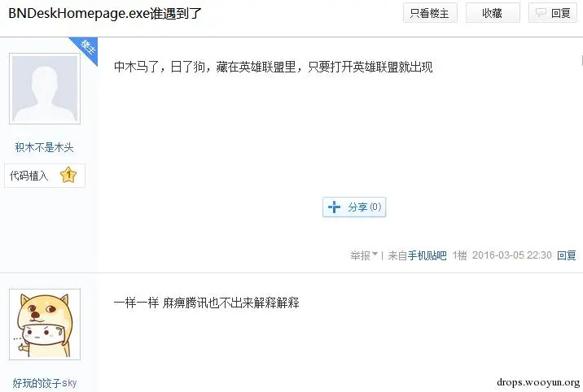The image size is (583, 392).
Task: Click the 举报 report text
Action: [360, 255]
